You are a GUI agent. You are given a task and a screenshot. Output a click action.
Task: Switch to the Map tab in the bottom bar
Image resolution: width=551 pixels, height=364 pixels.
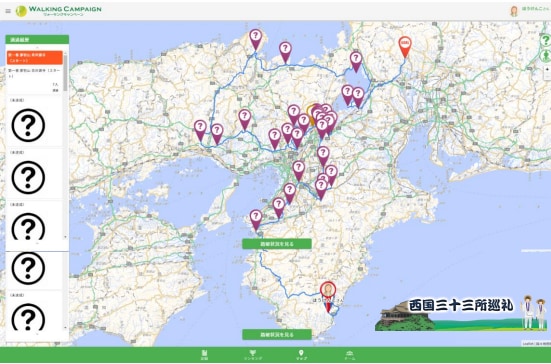pyautogui.click(x=301, y=355)
